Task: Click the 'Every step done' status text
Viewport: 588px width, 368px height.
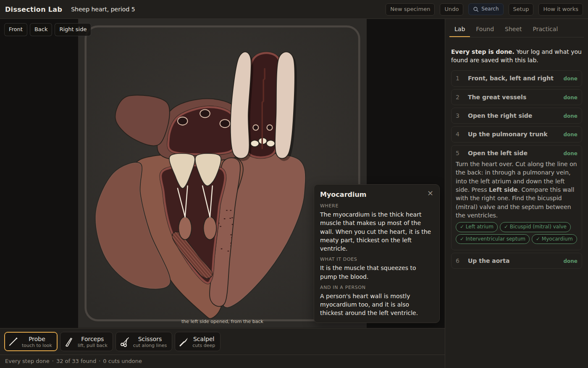Action: (27, 361)
